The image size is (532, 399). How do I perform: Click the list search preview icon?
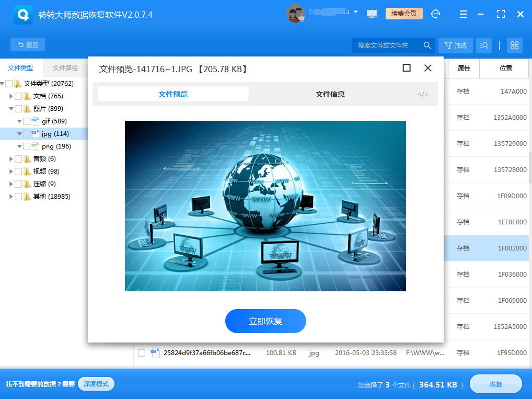coord(483,45)
